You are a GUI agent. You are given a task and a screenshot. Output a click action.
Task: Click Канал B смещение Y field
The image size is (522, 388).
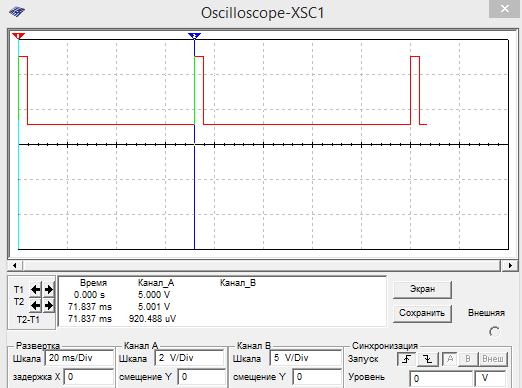[x=317, y=377]
